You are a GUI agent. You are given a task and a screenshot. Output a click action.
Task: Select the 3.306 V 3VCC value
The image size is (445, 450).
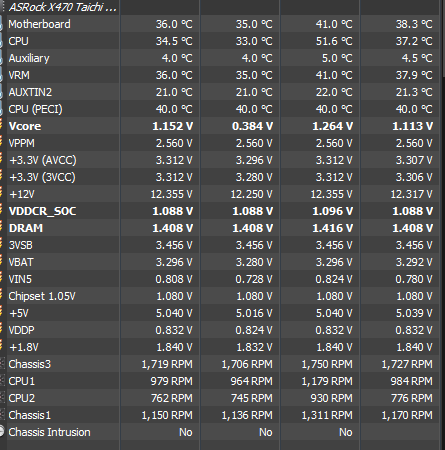[x=414, y=177]
